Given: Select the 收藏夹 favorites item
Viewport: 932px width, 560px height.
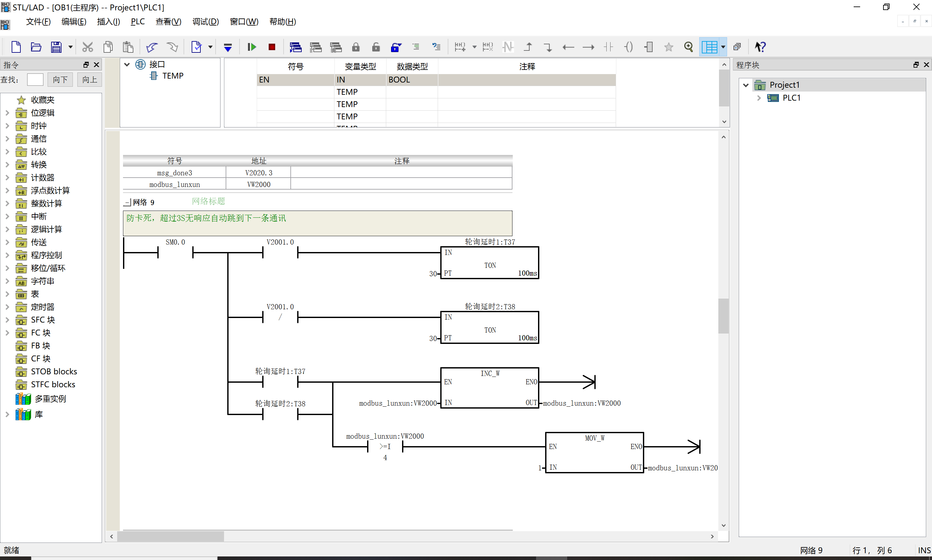Looking at the screenshot, I should 42,100.
